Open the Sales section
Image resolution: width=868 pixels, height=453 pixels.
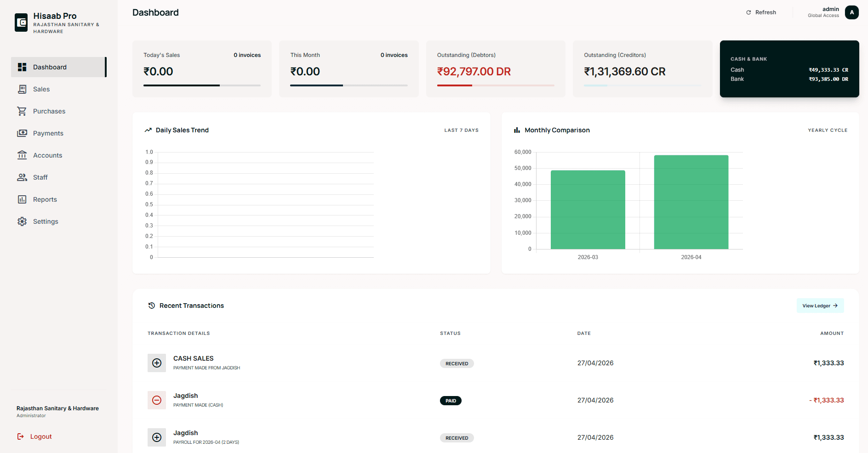(x=59, y=89)
